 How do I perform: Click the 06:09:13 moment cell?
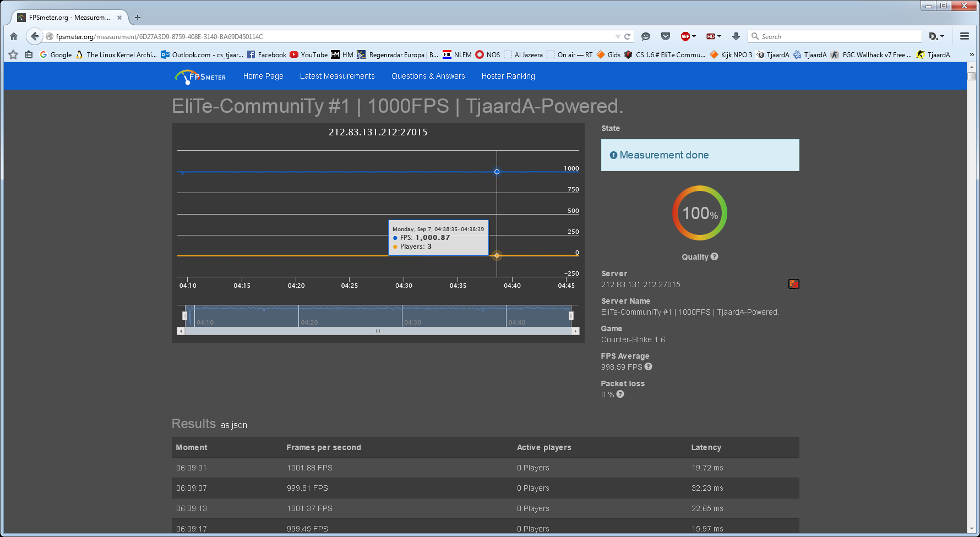tap(192, 508)
